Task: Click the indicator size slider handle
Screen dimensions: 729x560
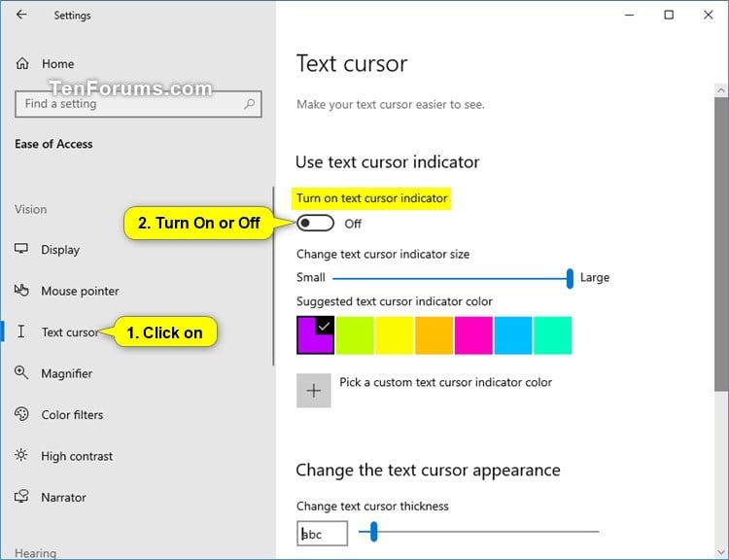Action: 570,278
